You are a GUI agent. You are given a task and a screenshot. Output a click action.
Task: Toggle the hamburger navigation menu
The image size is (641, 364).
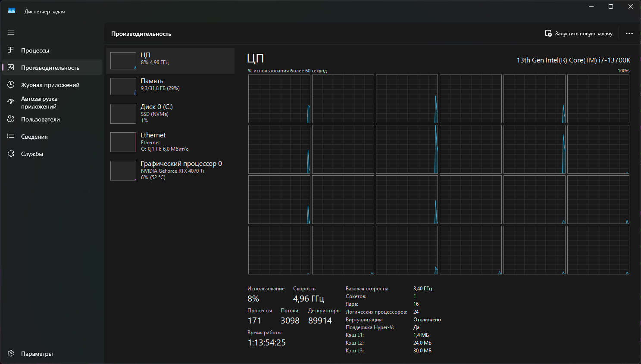tap(11, 33)
